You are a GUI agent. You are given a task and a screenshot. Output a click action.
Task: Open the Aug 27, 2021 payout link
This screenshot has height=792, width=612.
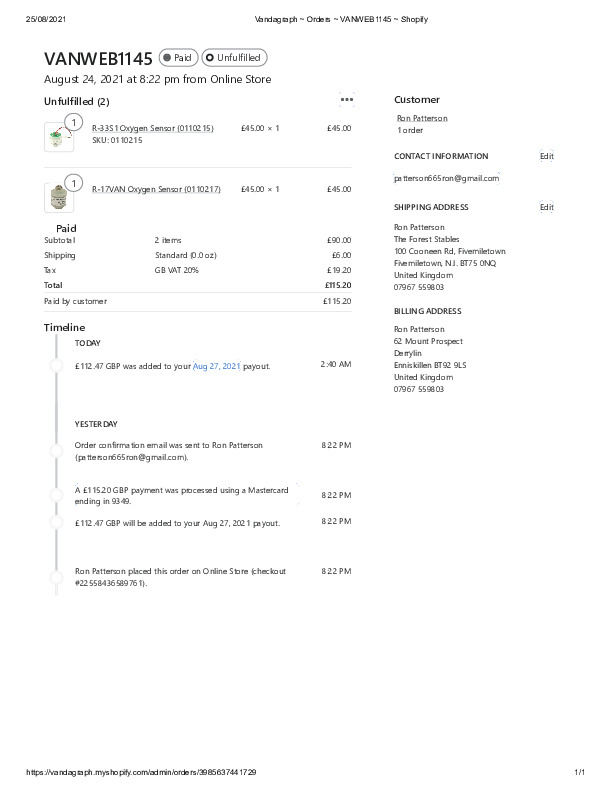217,366
